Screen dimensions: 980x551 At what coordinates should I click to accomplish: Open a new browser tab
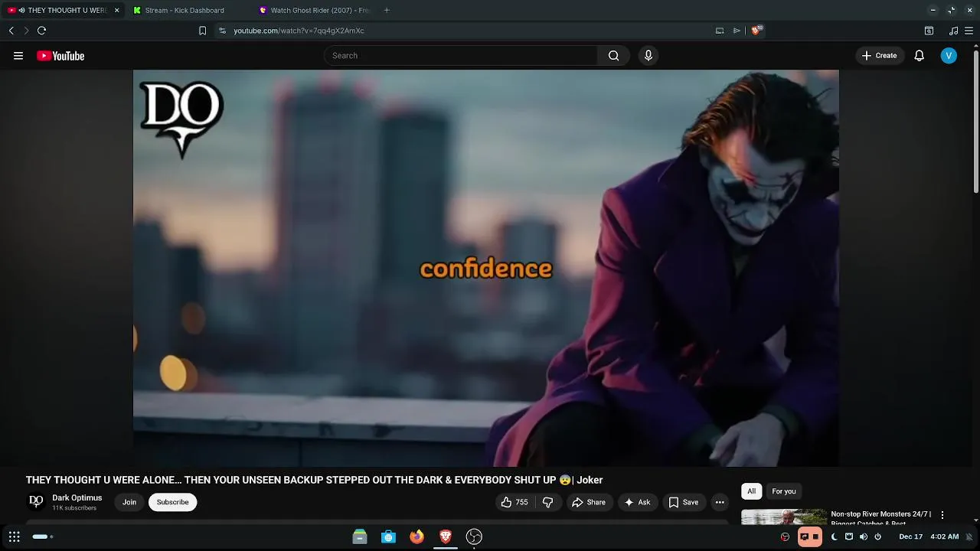pyautogui.click(x=387, y=10)
